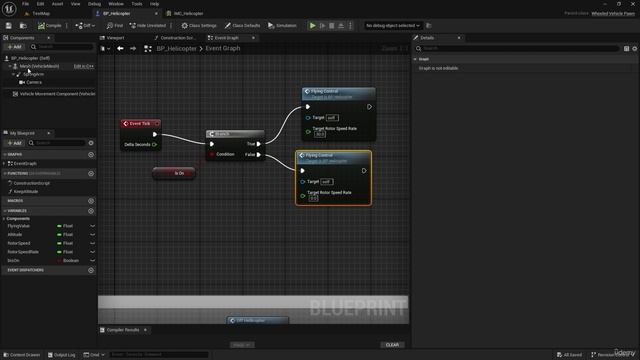This screenshot has width=640, height=360.
Task: Open the play options three-dot menu
Action: point(350,25)
